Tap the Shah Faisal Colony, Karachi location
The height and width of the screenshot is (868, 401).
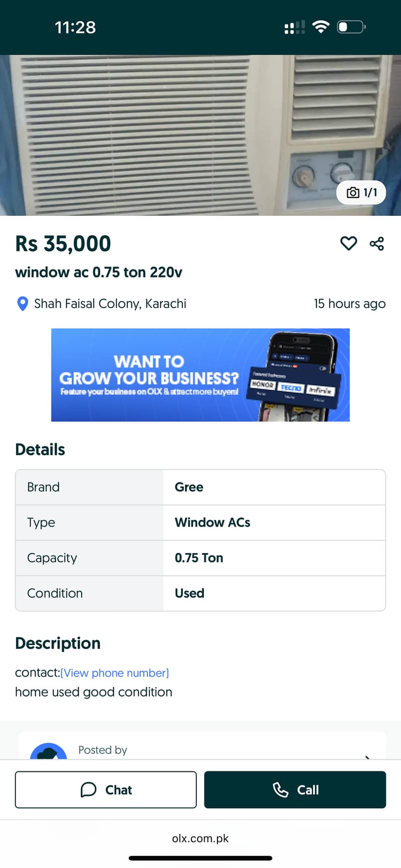point(110,304)
